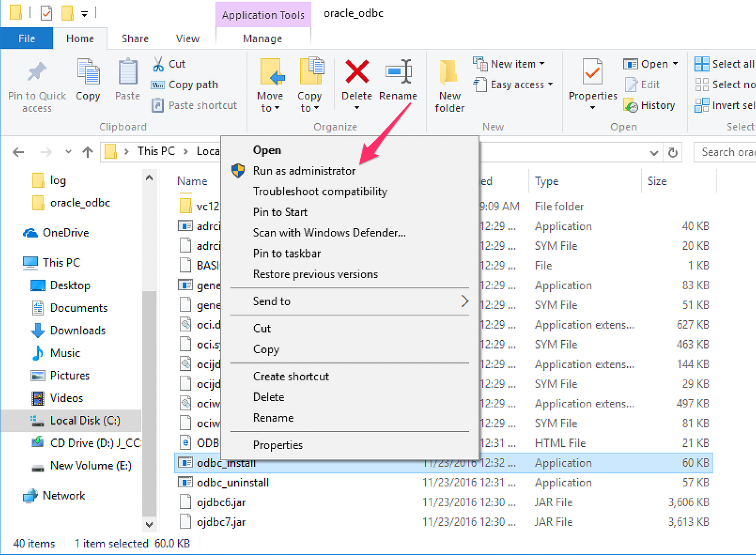
Task: Open the oracle_odbc folder in navigation pane
Action: tap(71, 203)
